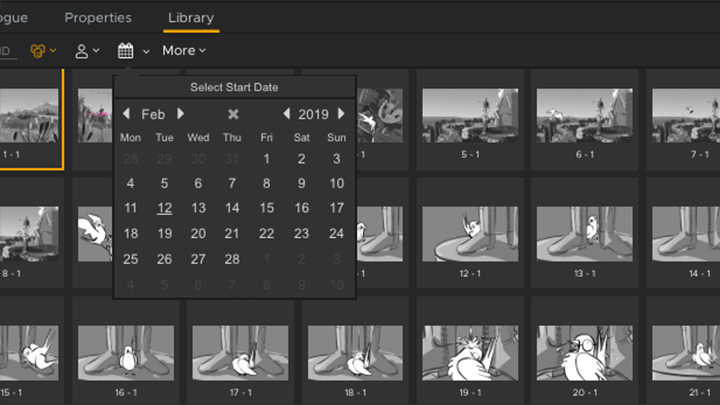
Task: Go to previous year before 2019
Action: [x=286, y=114]
